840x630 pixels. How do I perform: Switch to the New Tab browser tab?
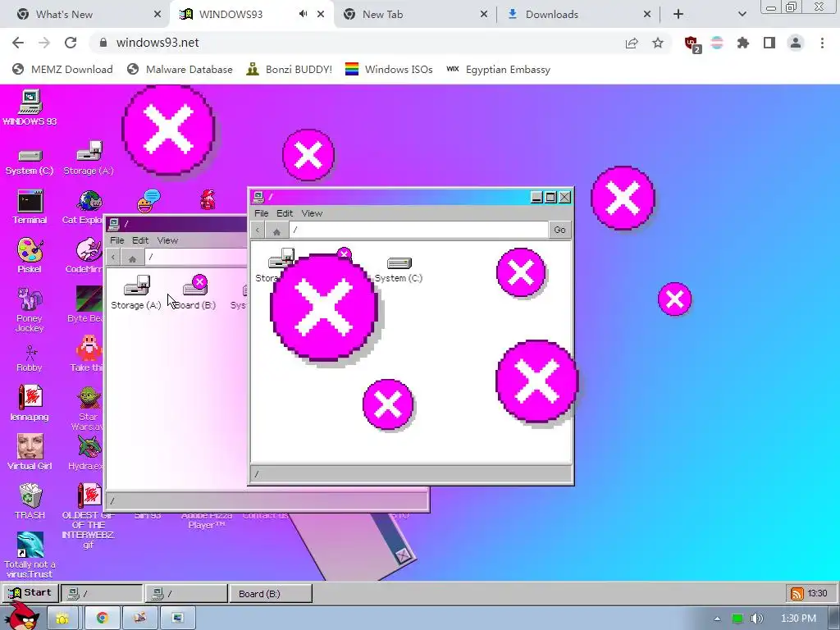click(x=414, y=15)
